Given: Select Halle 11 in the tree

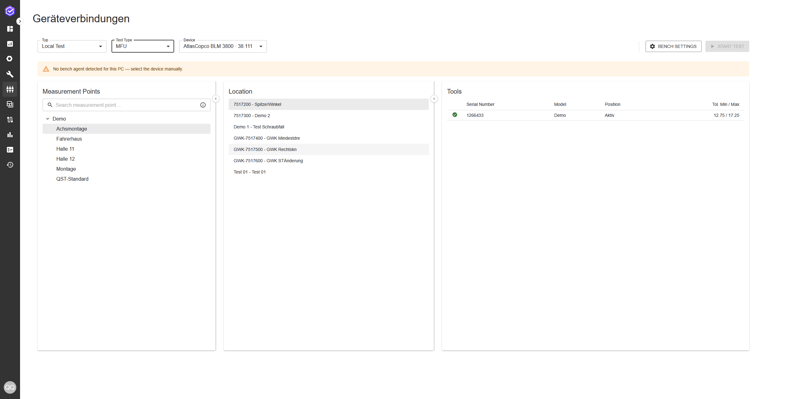Looking at the screenshot, I should pos(127,149).
